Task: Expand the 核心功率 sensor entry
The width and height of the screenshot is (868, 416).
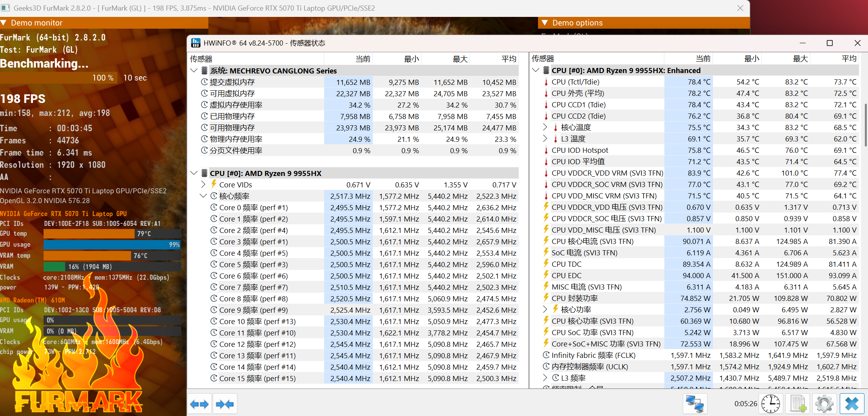Action: pyautogui.click(x=545, y=309)
